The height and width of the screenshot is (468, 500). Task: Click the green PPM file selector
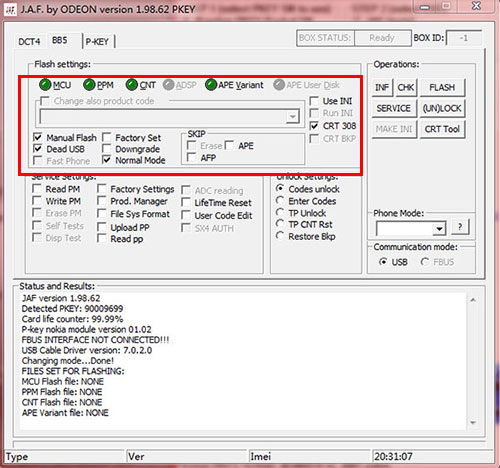click(x=89, y=85)
